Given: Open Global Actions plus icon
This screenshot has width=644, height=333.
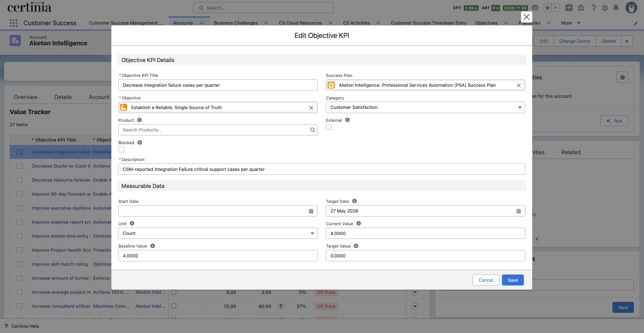Looking at the screenshot, I should click(569, 8).
